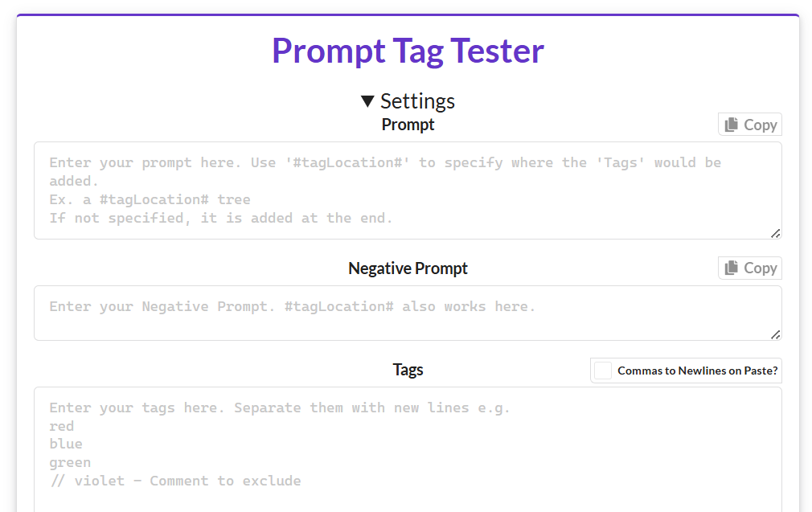This screenshot has width=812, height=512.
Task: Click the Settings heading text
Action: click(417, 101)
